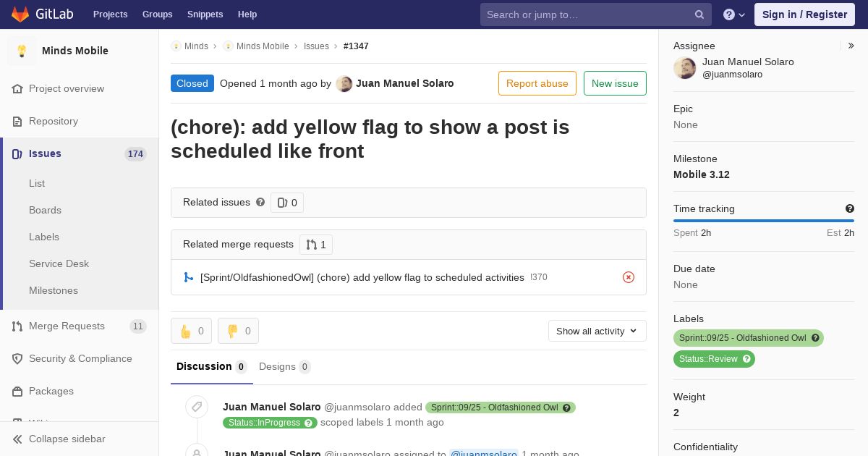
Task: Open Minds breadcrumb link
Action: coord(196,46)
